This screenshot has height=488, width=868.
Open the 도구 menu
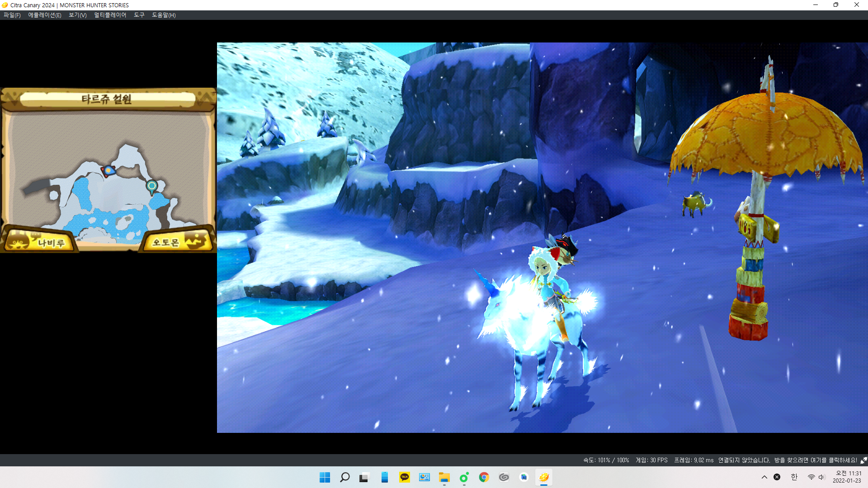tap(139, 15)
